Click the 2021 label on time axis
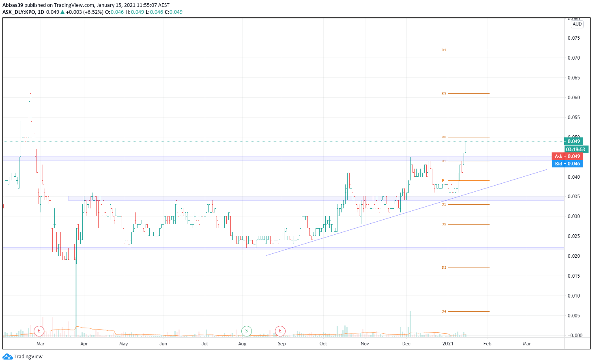This screenshot has height=364, width=593. 448,344
